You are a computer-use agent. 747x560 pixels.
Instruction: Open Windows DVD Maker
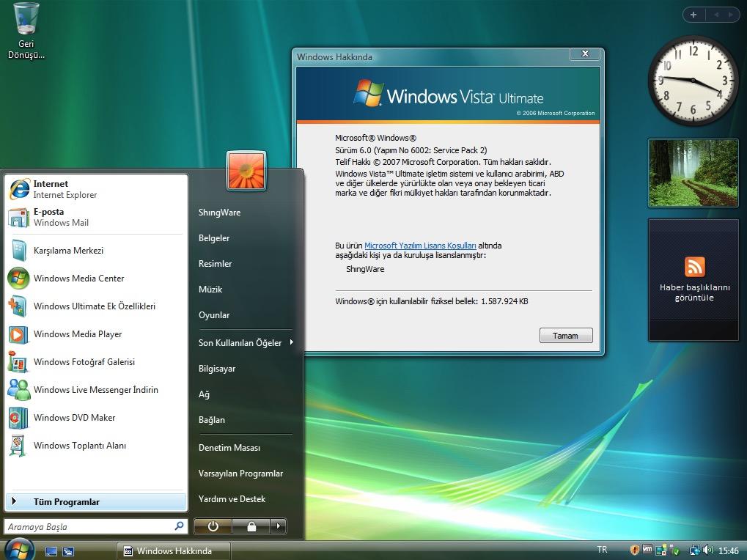click(x=95, y=418)
